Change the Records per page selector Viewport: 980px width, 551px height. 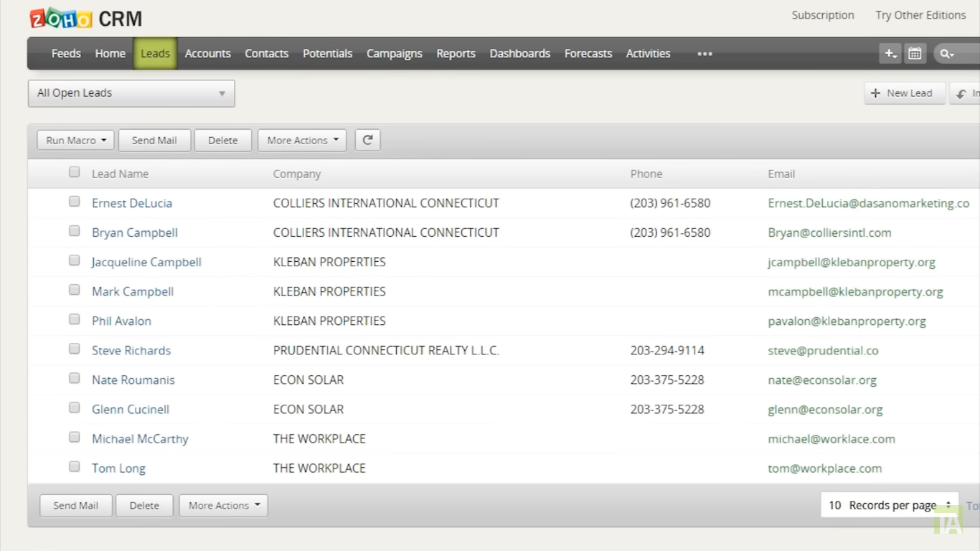pos(890,505)
